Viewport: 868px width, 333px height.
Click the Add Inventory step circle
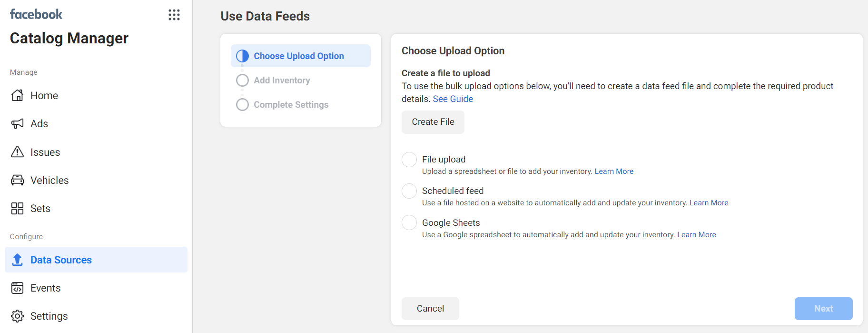[242, 80]
